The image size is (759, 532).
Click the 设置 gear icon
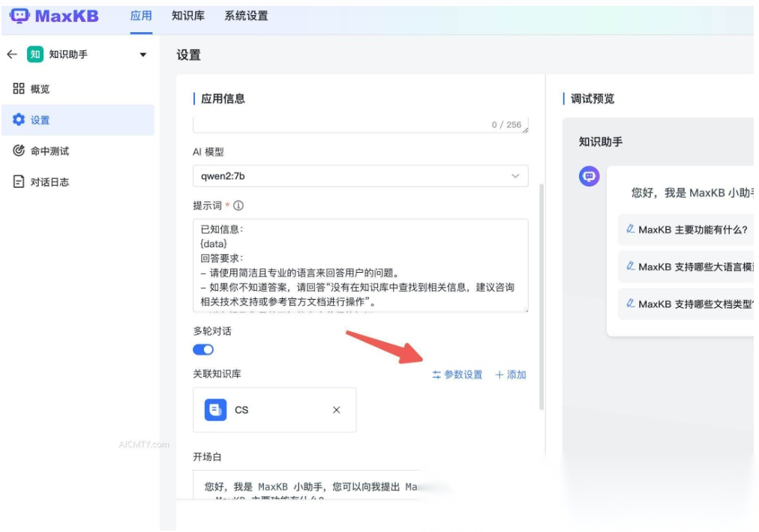tap(19, 119)
